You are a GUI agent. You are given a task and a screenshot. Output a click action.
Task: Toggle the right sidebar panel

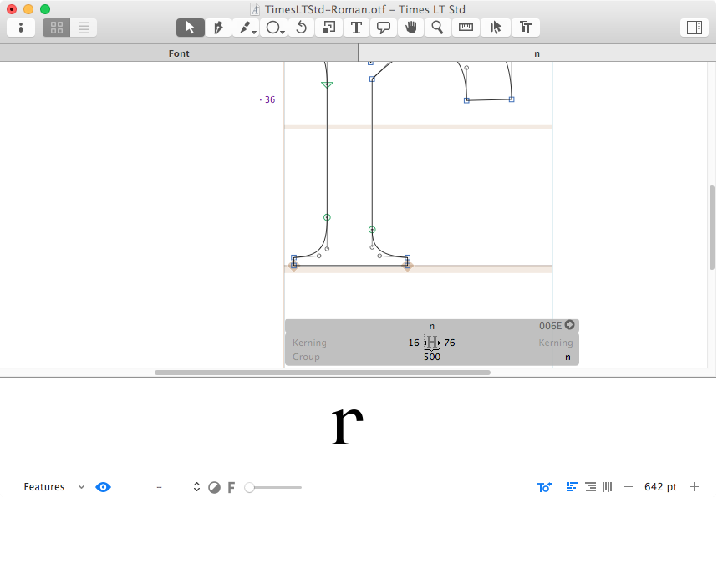pos(694,28)
